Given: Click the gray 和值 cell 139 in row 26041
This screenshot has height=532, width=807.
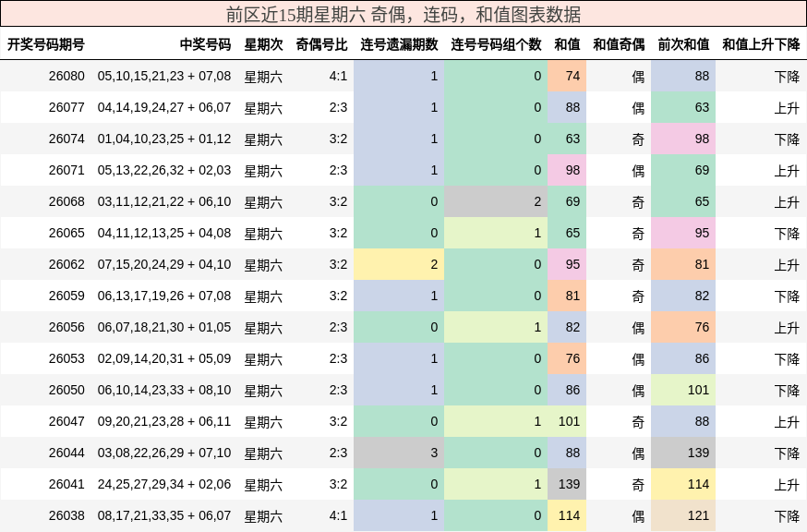Looking at the screenshot, I should pyautogui.click(x=567, y=485).
